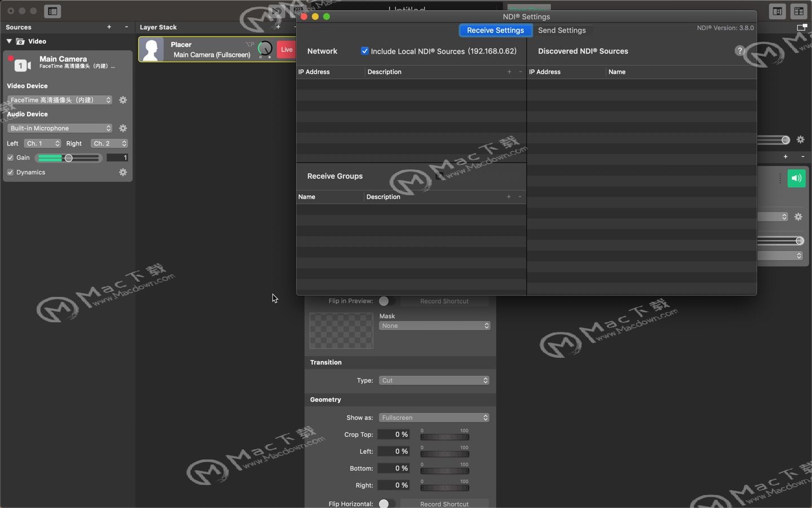This screenshot has width=812, height=508.
Task: Switch to Send Settings tab
Action: pos(562,30)
